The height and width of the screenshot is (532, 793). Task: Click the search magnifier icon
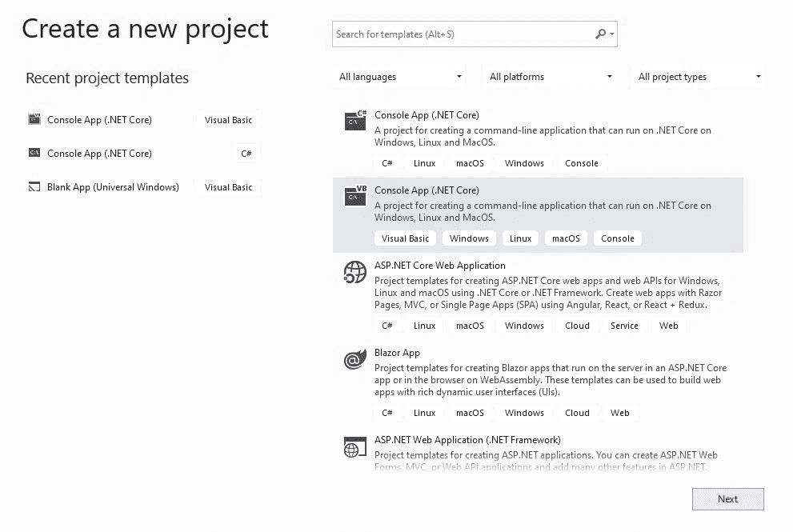(x=600, y=34)
